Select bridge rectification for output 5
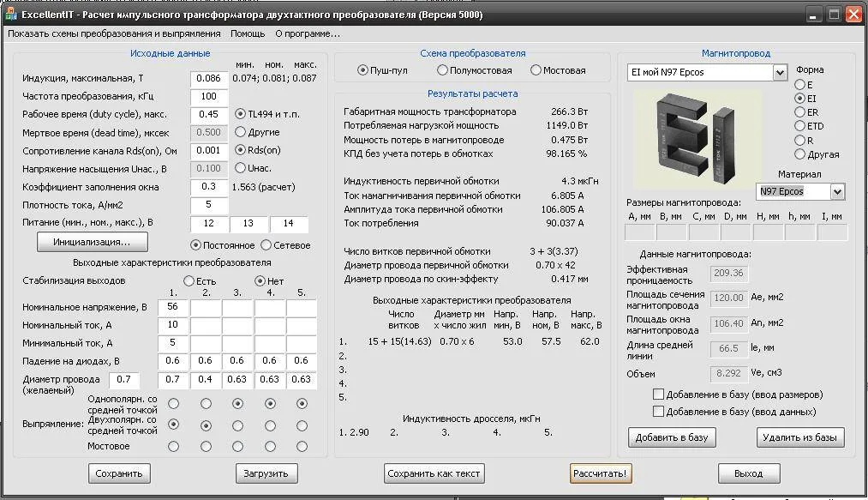The height and width of the screenshot is (500, 868). (302, 446)
